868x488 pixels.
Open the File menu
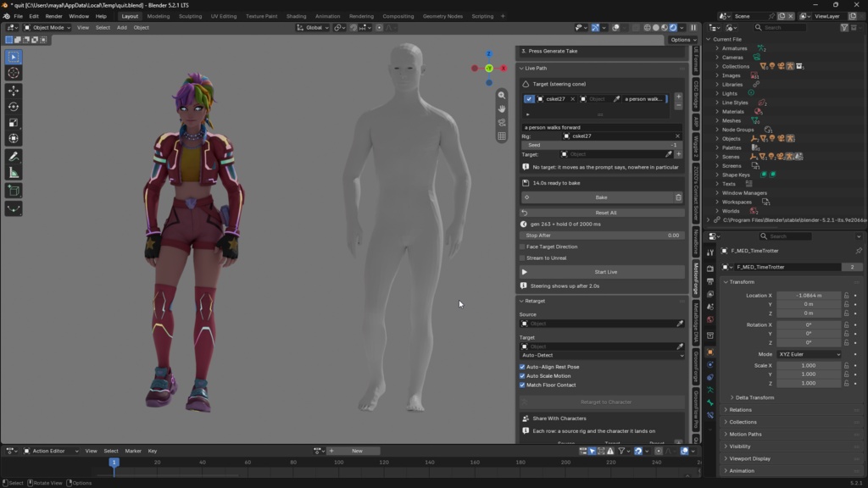pos(19,16)
